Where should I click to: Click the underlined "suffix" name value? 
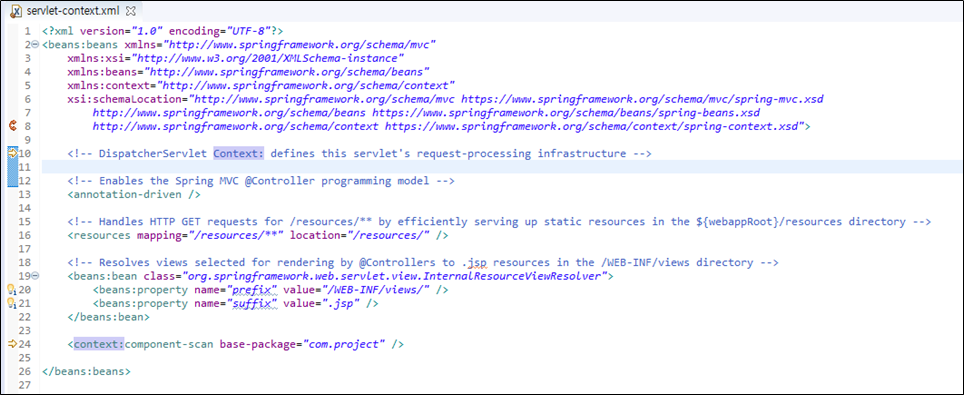point(255,303)
